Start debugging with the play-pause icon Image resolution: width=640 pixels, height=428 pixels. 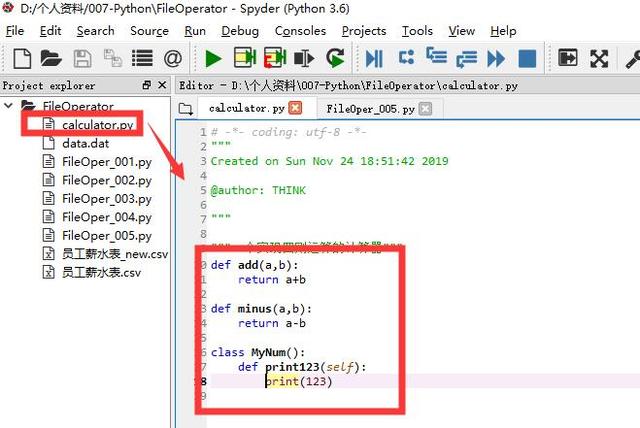[374, 58]
